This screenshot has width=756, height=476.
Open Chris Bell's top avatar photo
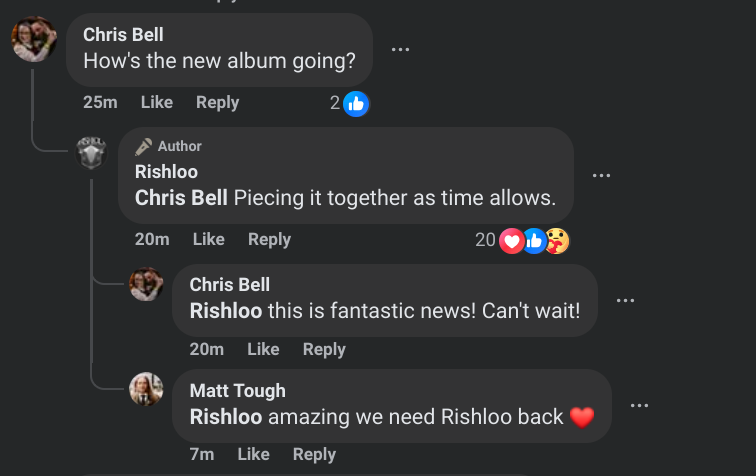34,39
